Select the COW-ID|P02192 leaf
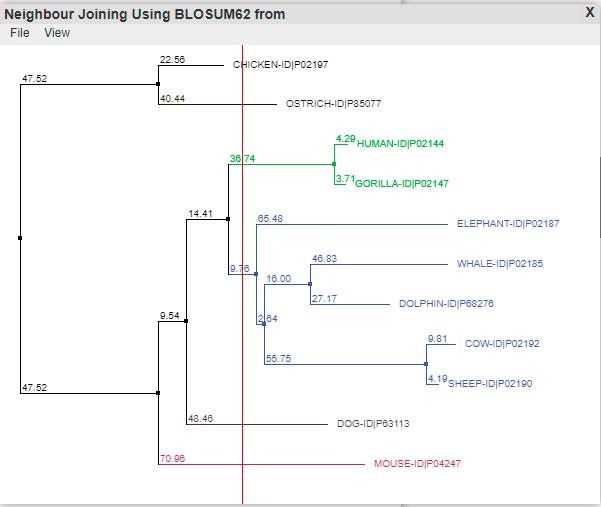601x507 pixels. point(502,344)
